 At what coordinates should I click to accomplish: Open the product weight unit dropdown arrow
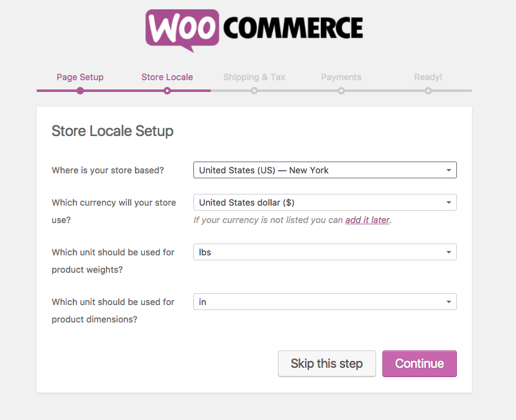coord(448,252)
